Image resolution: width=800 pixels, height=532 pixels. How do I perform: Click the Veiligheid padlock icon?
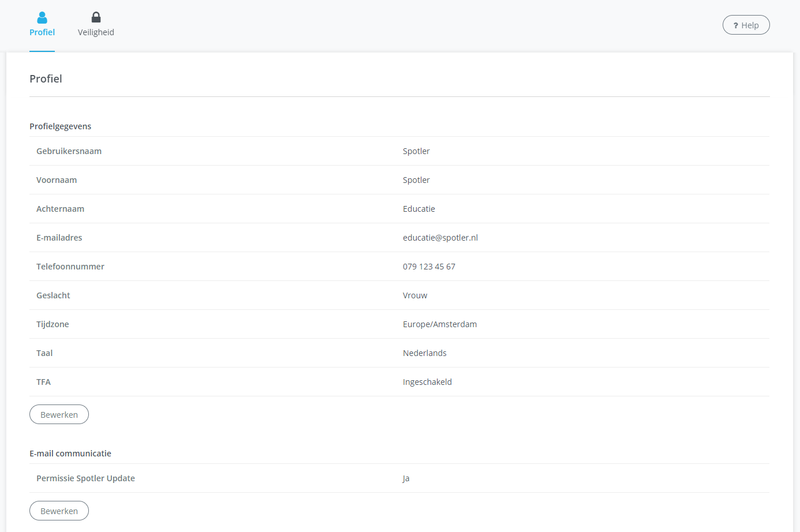click(96, 18)
